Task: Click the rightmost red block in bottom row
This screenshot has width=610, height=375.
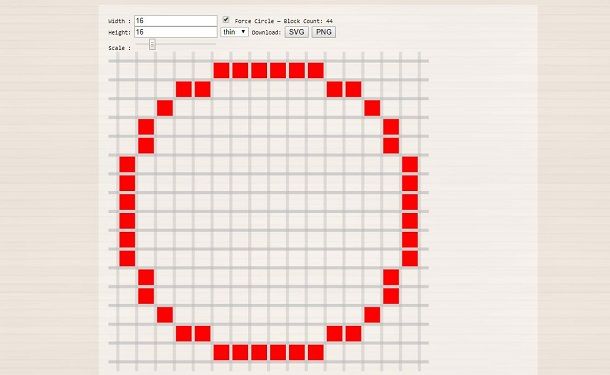Action: (x=316, y=352)
